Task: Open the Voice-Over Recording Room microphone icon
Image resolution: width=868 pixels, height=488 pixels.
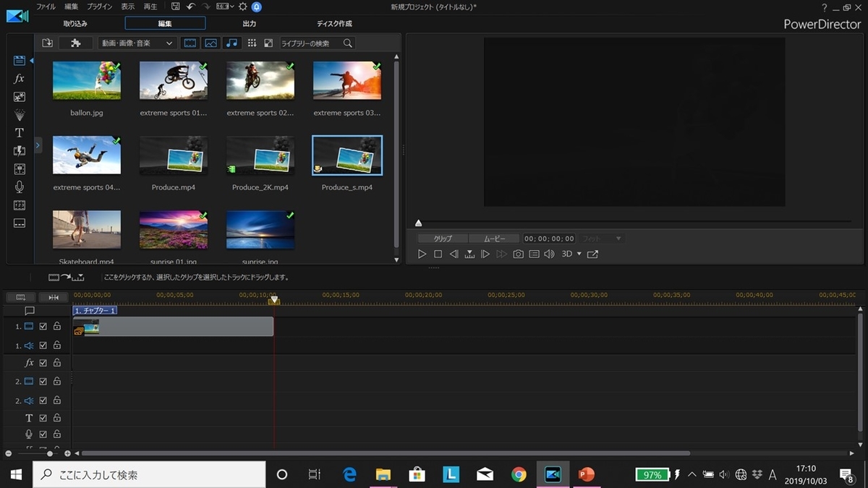Action: coord(20,187)
